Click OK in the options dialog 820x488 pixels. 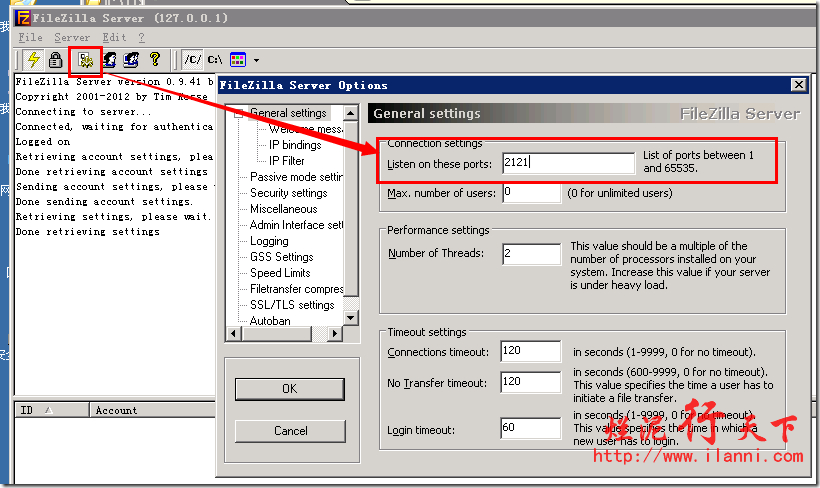point(290,389)
